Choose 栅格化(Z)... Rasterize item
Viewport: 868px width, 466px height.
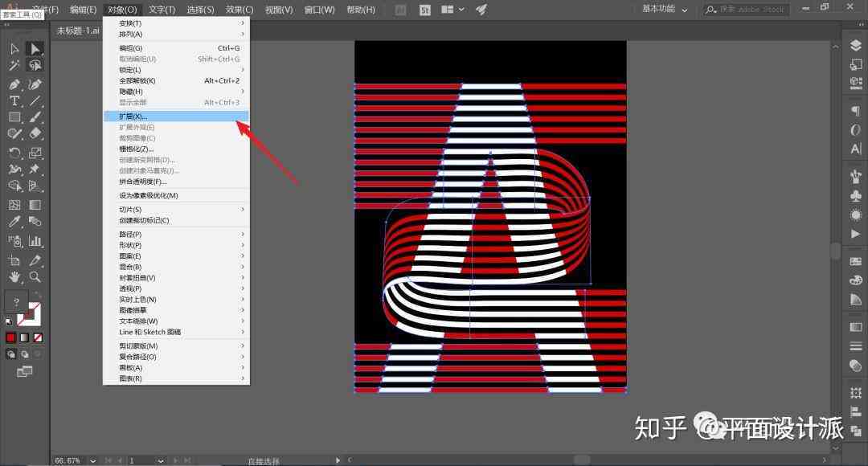[x=176, y=149]
